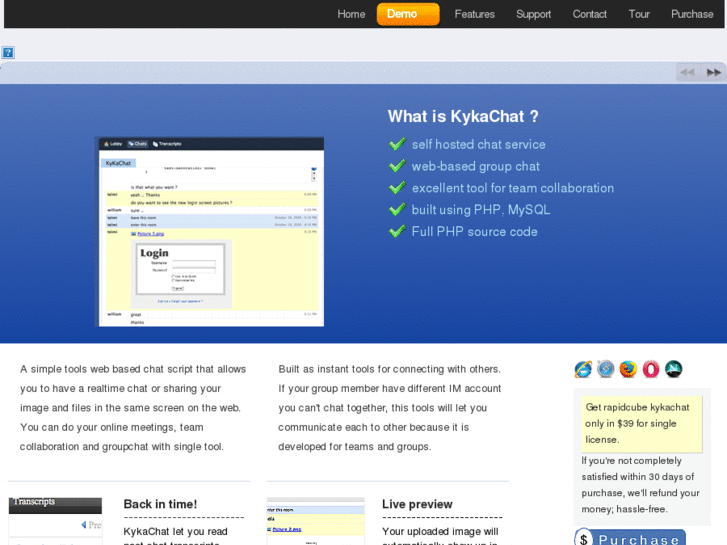
Task: Click the 'What is KykaChat ?' heading
Action: tap(463, 116)
